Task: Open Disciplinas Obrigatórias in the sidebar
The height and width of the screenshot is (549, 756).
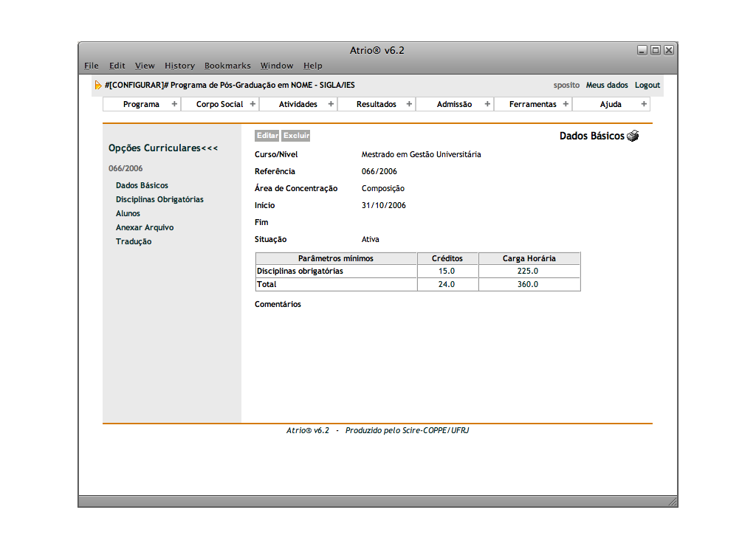Action: 159,199
